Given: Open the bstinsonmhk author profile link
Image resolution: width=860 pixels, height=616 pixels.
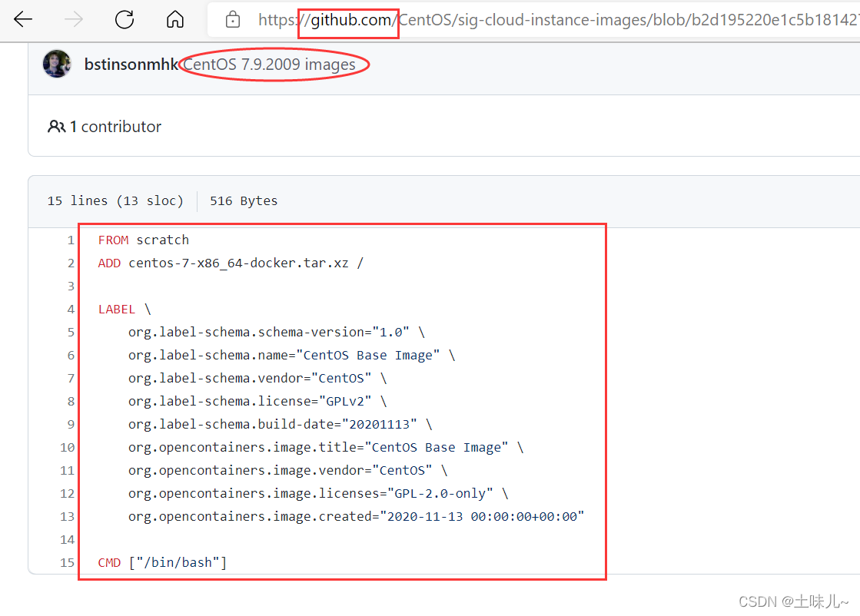Looking at the screenshot, I should coord(131,64).
